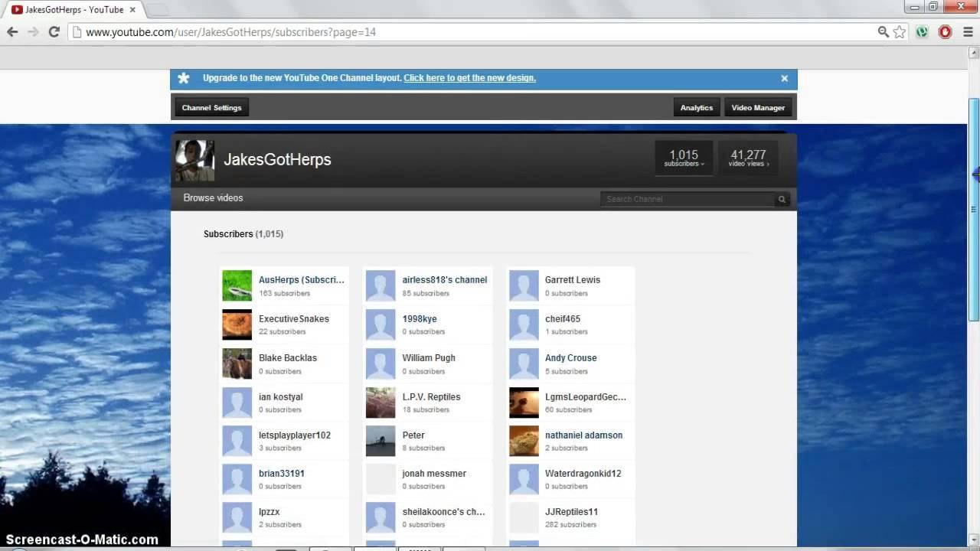Open cheif465 channel link

click(x=563, y=319)
